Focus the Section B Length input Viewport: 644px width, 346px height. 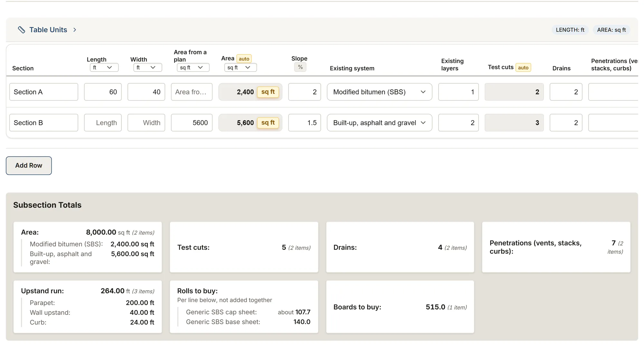pos(103,123)
